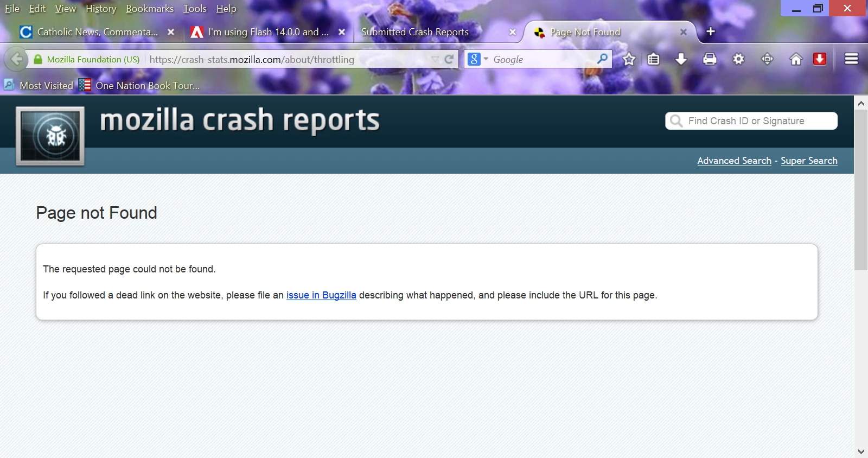868x458 pixels.
Task: Click the vertical scrollbar thumb
Action: pos(861,190)
